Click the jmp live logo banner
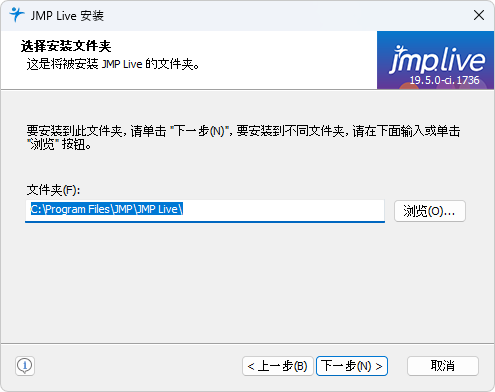This screenshot has width=495, height=392. (x=435, y=60)
